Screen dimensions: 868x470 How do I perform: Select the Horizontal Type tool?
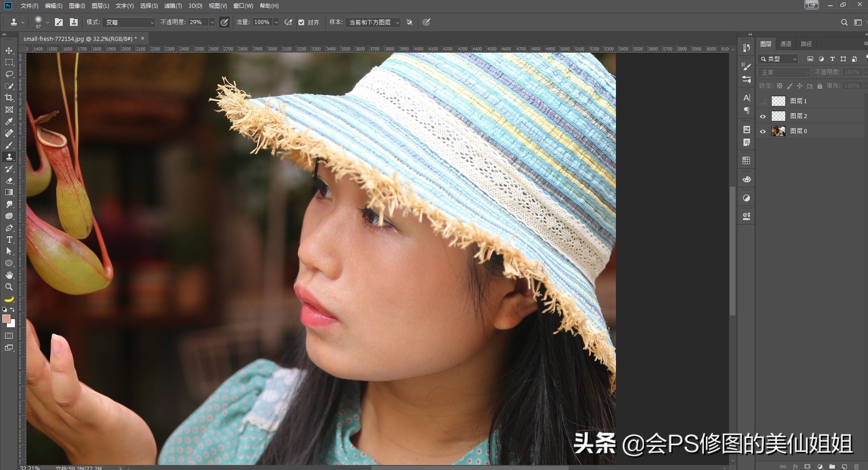(9, 240)
